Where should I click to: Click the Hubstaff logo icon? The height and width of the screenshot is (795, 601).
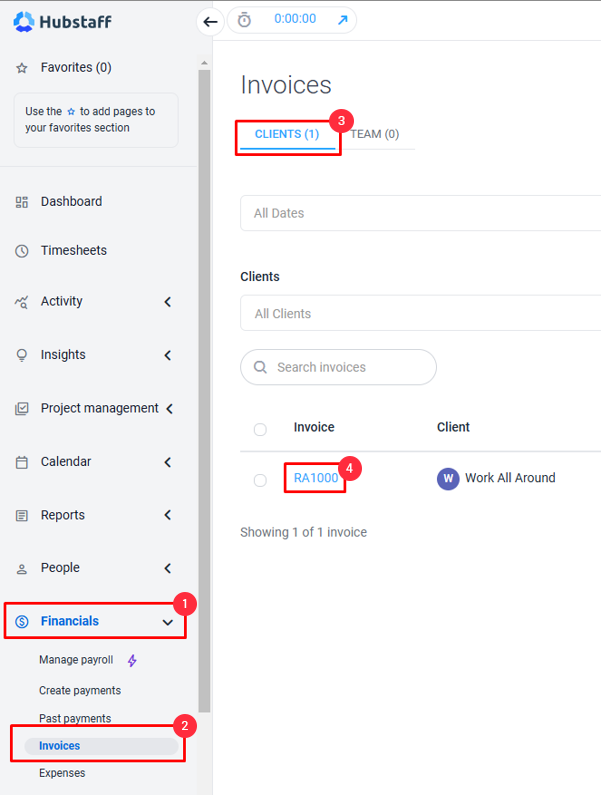coord(23,22)
